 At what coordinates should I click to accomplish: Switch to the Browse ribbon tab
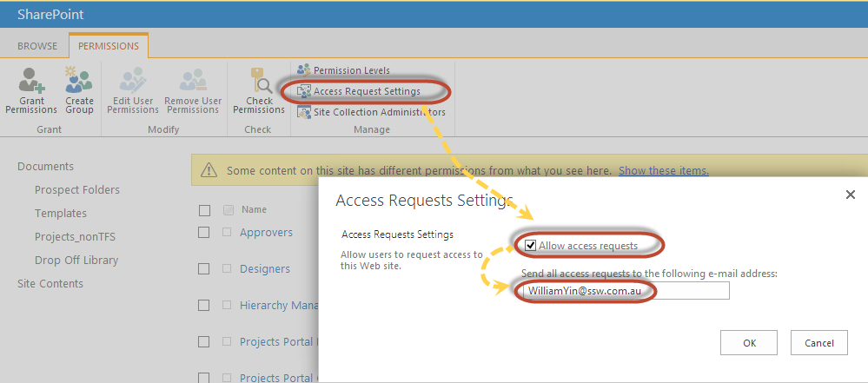click(37, 46)
